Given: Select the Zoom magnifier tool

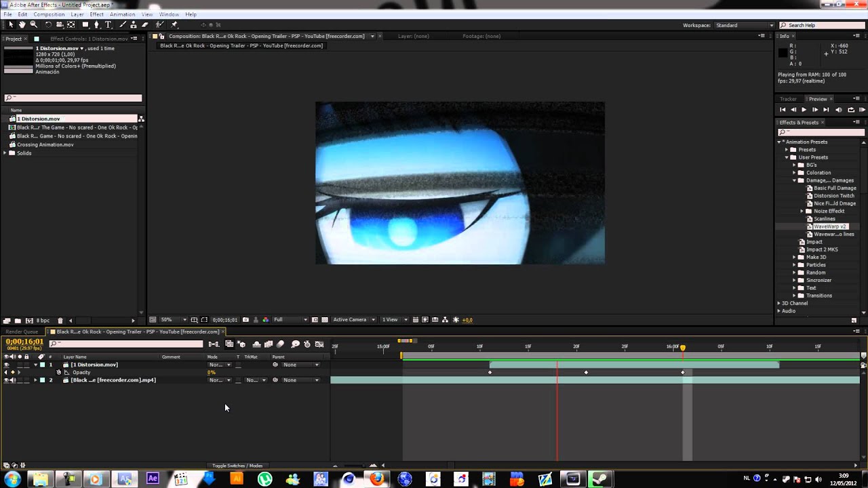Looking at the screenshot, I should click(x=33, y=24).
